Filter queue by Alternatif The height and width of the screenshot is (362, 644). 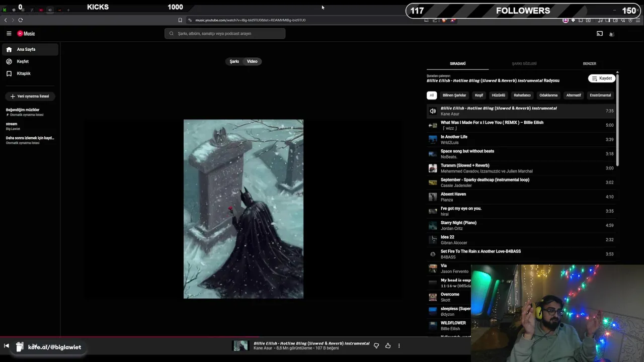coord(574,95)
